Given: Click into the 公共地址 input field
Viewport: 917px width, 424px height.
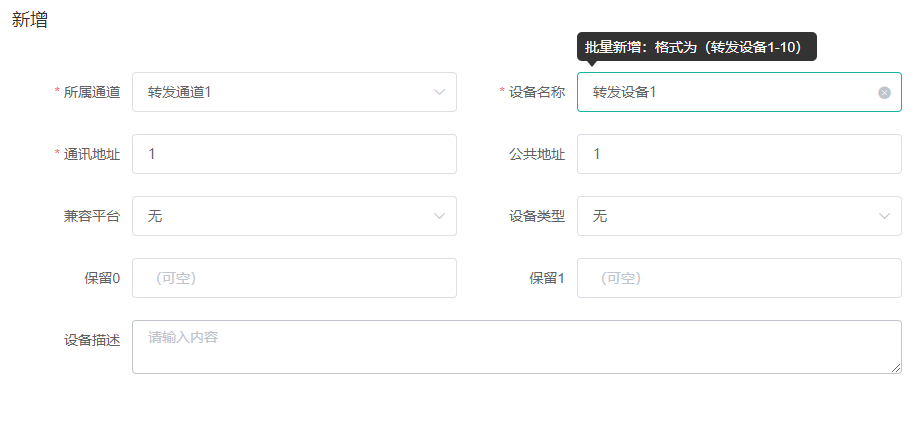Looking at the screenshot, I should (739, 154).
